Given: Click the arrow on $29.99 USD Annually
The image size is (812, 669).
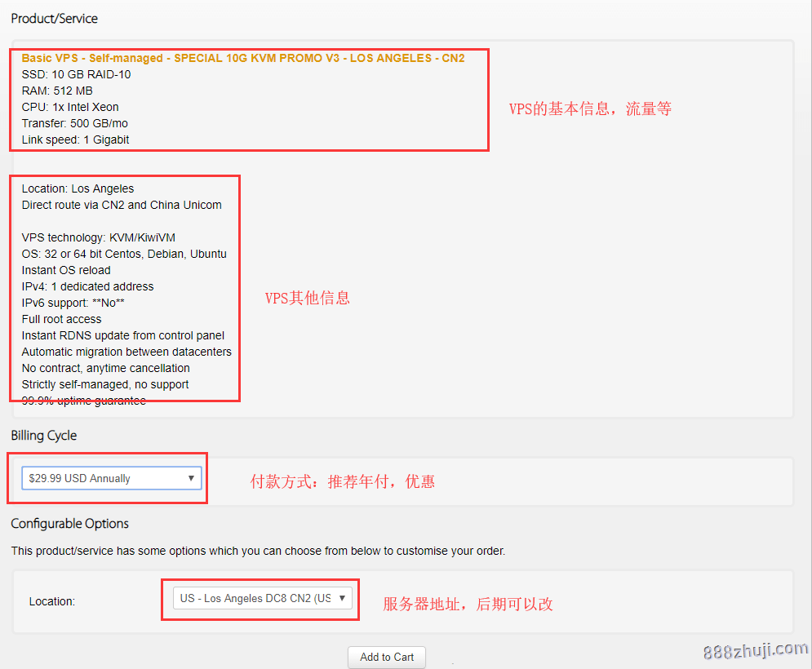Looking at the screenshot, I should click(191, 478).
